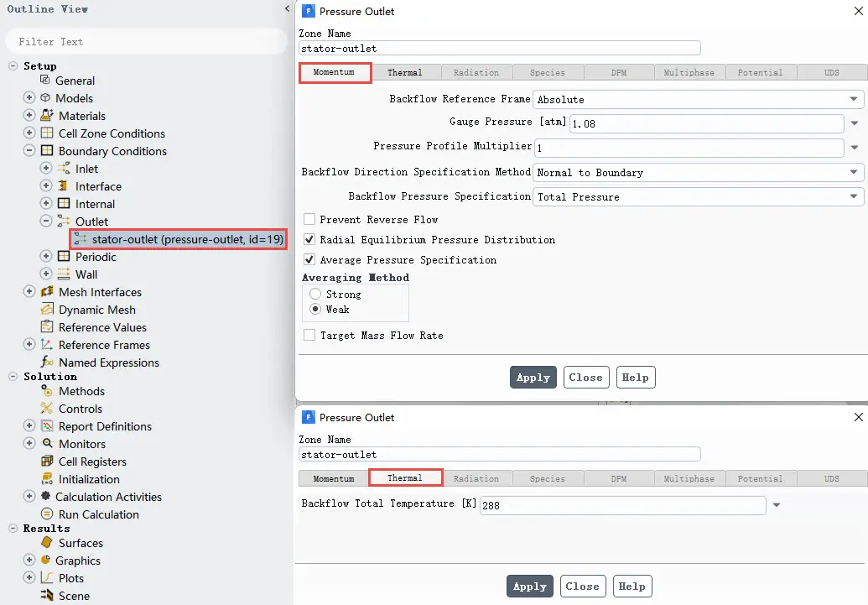The height and width of the screenshot is (605, 868).
Task: Uncheck Radial Equilibrium Pressure Distribution
Action: tap(309, 239)
